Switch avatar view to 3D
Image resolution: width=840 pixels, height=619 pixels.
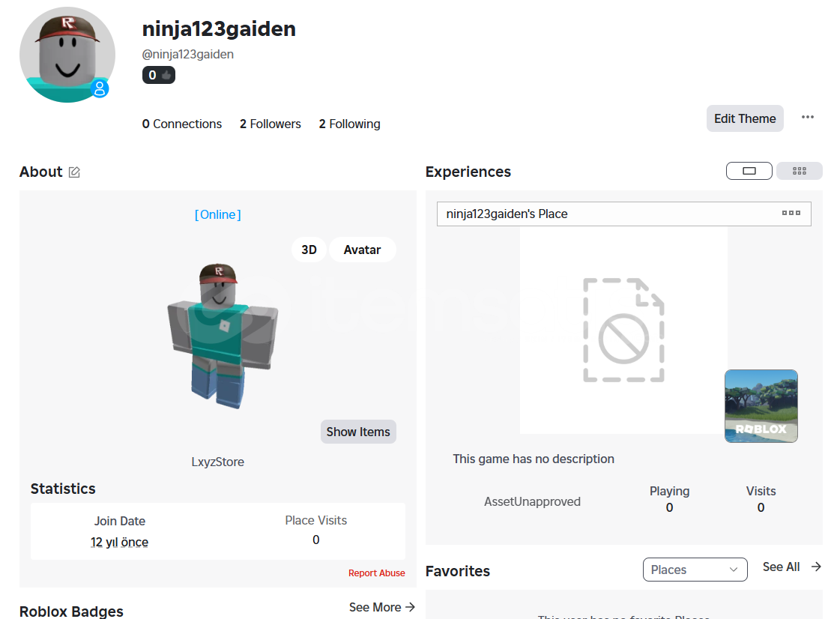coord(309,250)
